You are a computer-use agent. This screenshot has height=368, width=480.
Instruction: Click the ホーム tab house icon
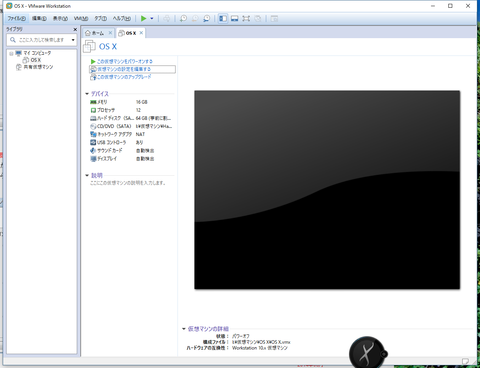click(x=88, y=33)
